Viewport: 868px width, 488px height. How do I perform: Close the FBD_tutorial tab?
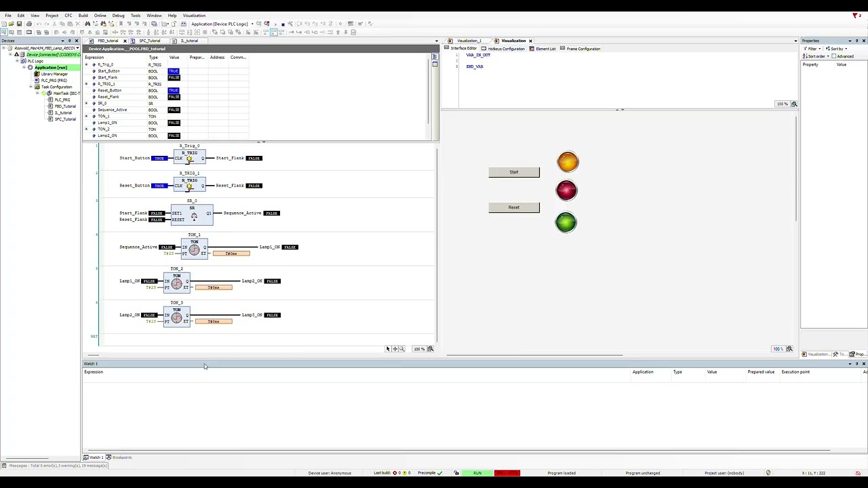tap(124, 41)
